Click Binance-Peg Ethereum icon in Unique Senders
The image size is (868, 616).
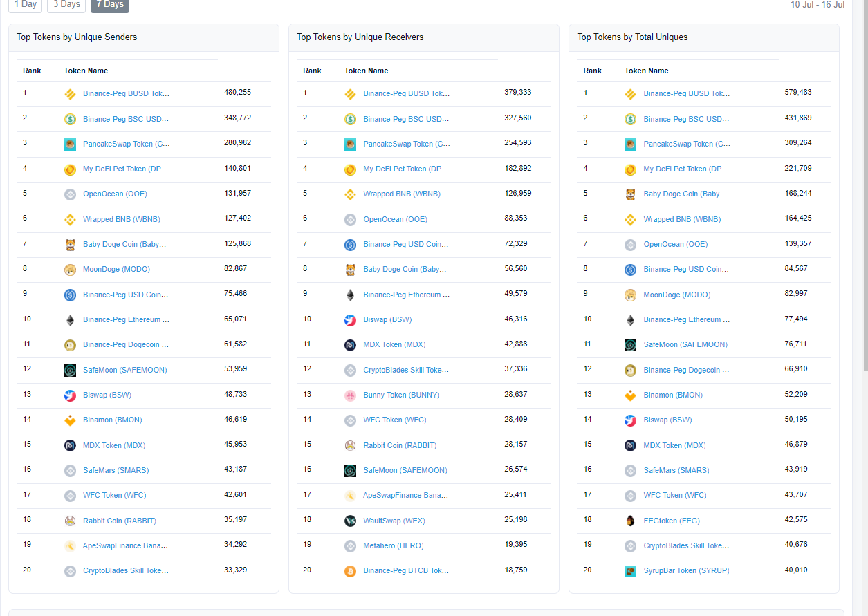pos(70,320)
